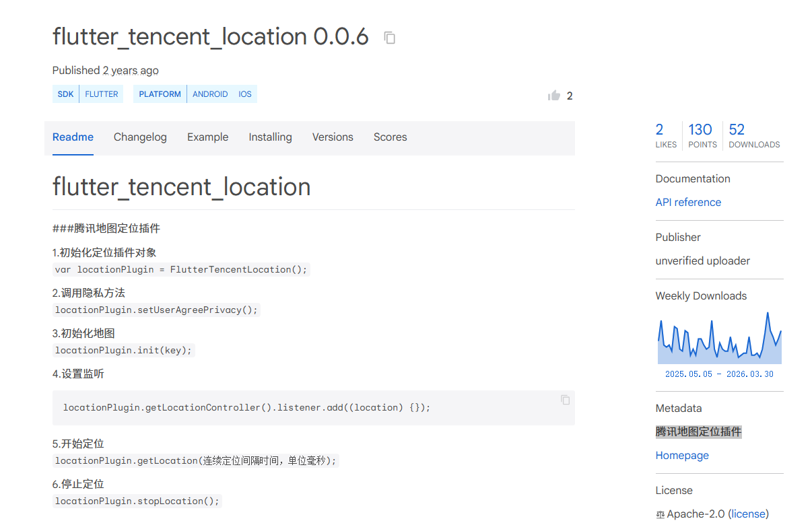The height and width of the screenshot is (525, 812).
Task: View the Versions tab
Action: coord(333,137)
